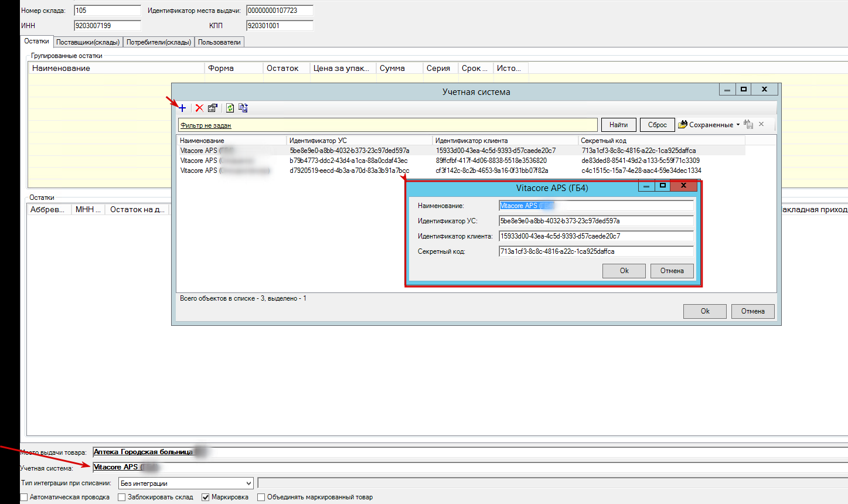Image resolution: width=848 pixels, height=504 pixels.
Task: Click the ИНН input field
Action: point(107,26)
